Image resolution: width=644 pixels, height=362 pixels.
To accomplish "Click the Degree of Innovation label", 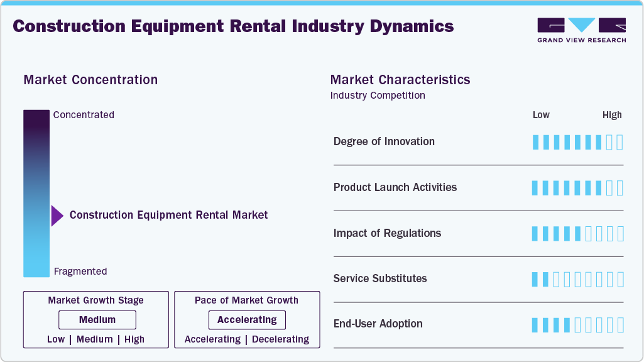I will 384,141.
